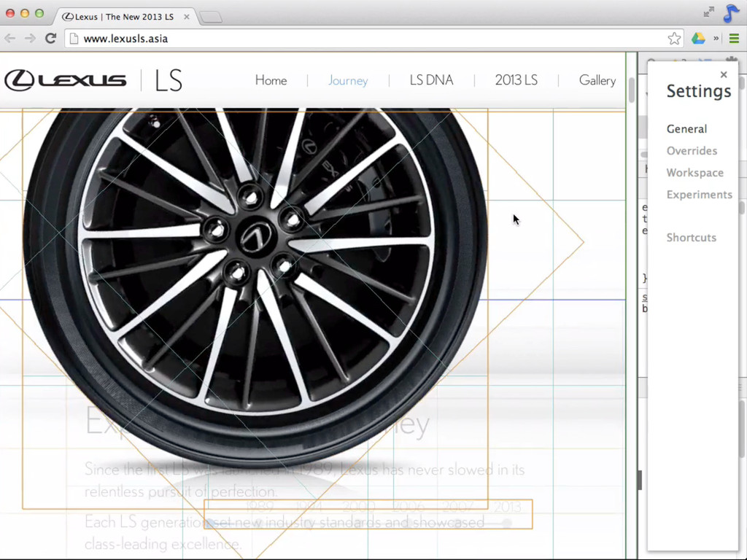The height and width of the screenshot is (560, 747).
Task: Show hidden extensions via the chevron
Action: point(716,39)
